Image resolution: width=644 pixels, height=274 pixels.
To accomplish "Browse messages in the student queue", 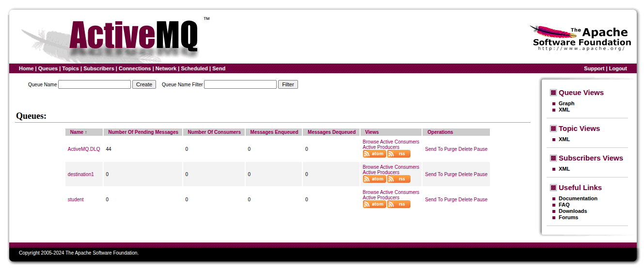I will tap(371, 192).
